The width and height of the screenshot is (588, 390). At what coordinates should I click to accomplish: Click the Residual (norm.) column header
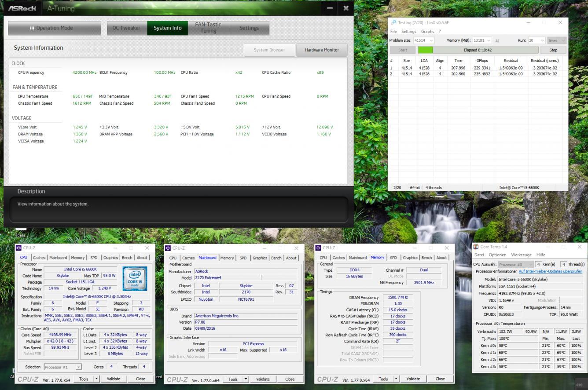coord(544,61)
